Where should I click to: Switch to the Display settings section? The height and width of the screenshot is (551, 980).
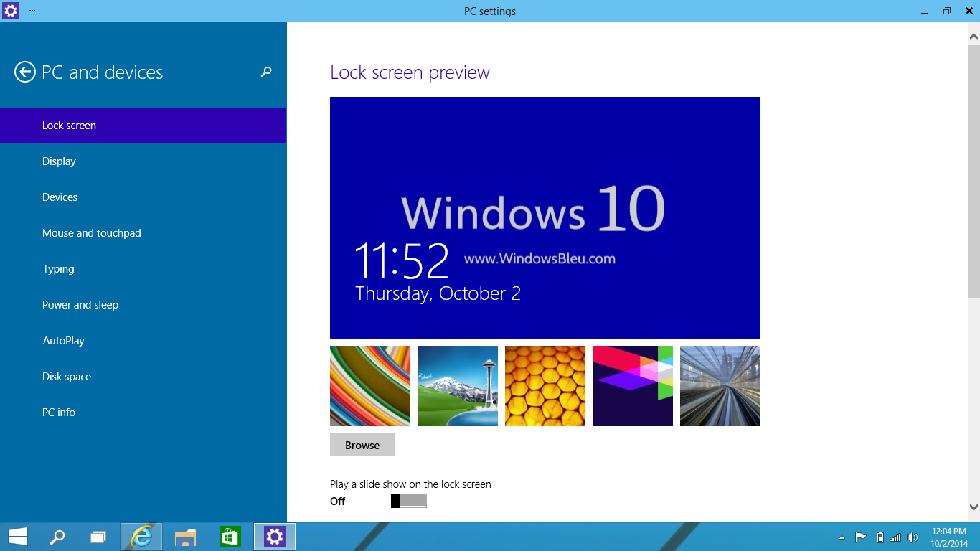[x=59, y=161]
